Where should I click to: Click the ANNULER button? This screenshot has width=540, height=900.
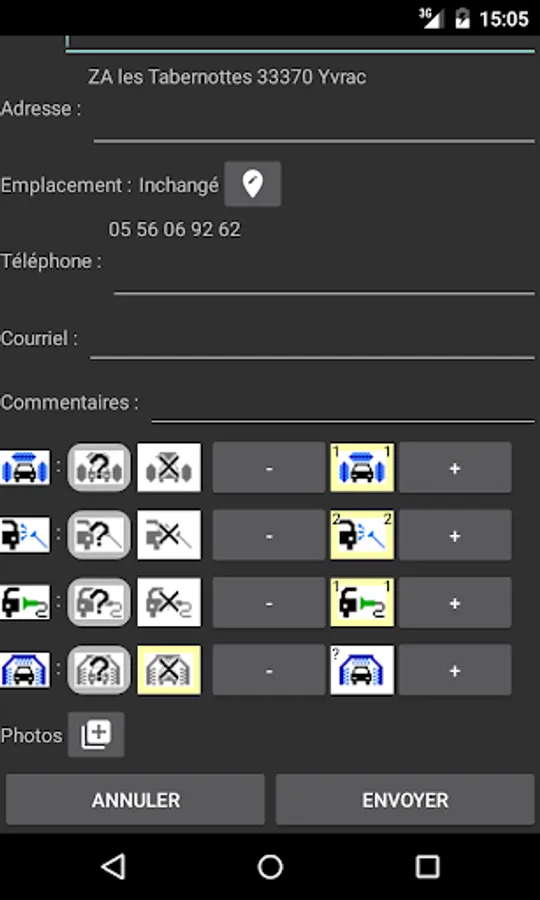coord(135,800)
